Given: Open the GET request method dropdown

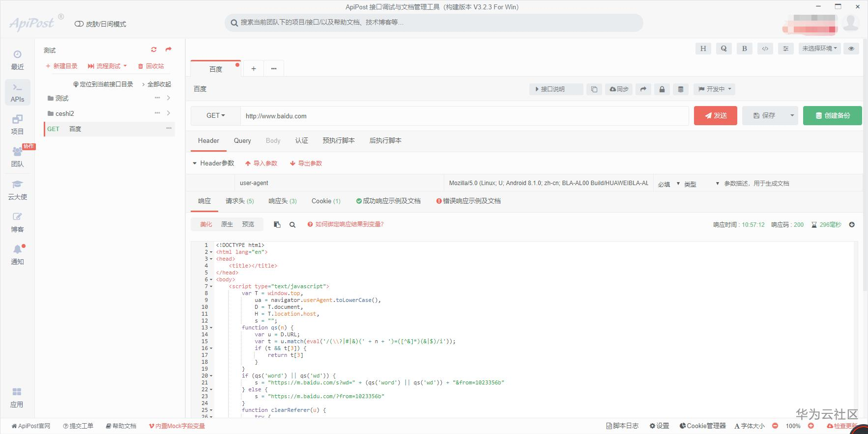Looking at the screenshot, I should 215,116.
